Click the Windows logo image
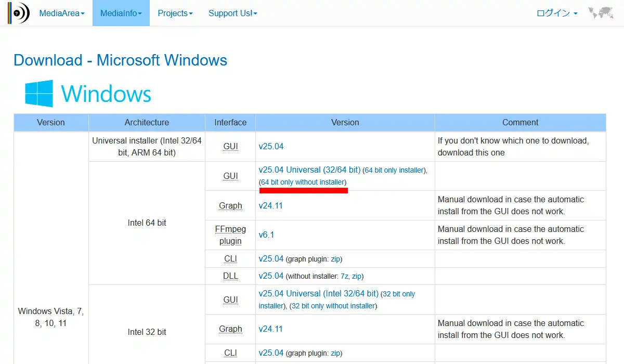 [x=88, y=94]
